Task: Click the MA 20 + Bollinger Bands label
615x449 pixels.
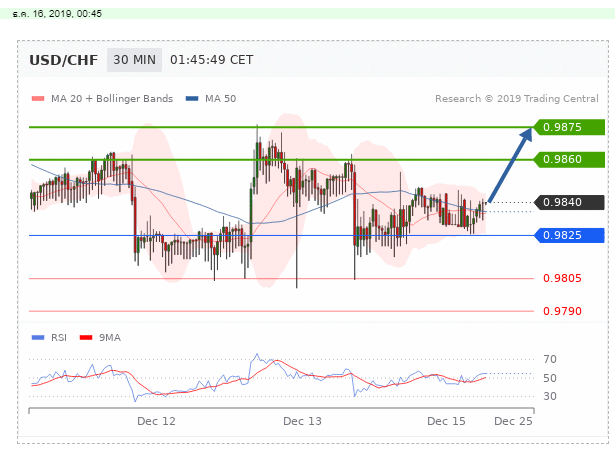Action: (x=112, y=99)
